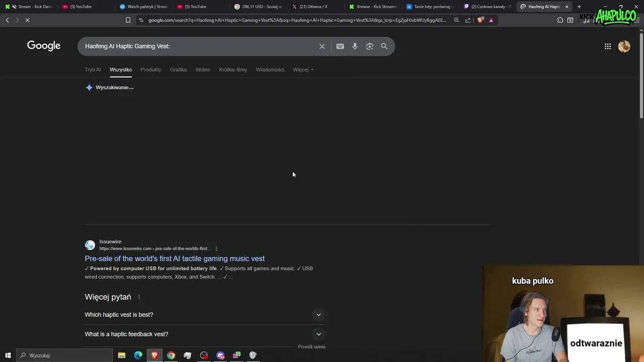
Task: Click the share icon in address bar
Action: click(x=468, y=20)
